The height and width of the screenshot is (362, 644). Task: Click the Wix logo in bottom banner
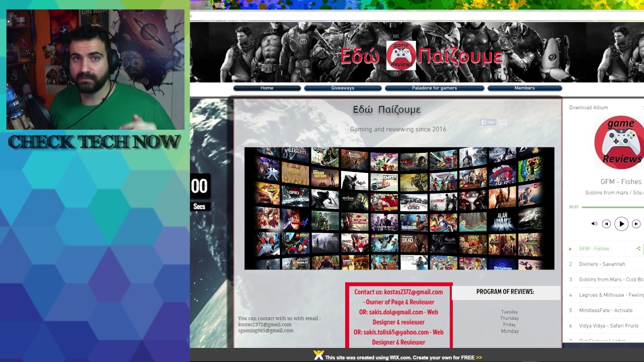point(318,355)
